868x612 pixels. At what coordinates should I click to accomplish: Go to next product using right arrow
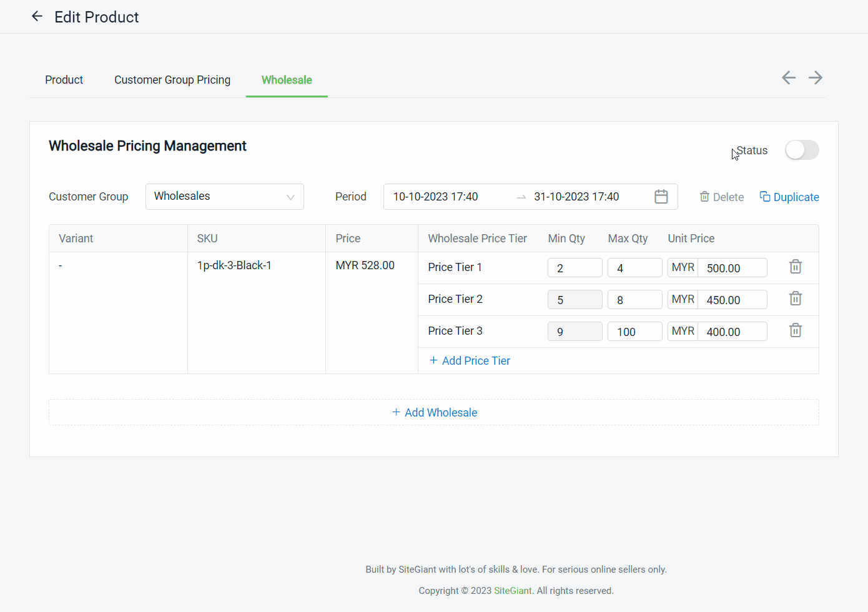(816, 77)
